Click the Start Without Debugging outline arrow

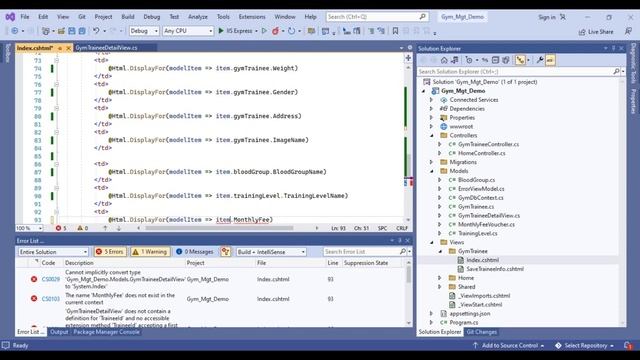click(264, 31)
